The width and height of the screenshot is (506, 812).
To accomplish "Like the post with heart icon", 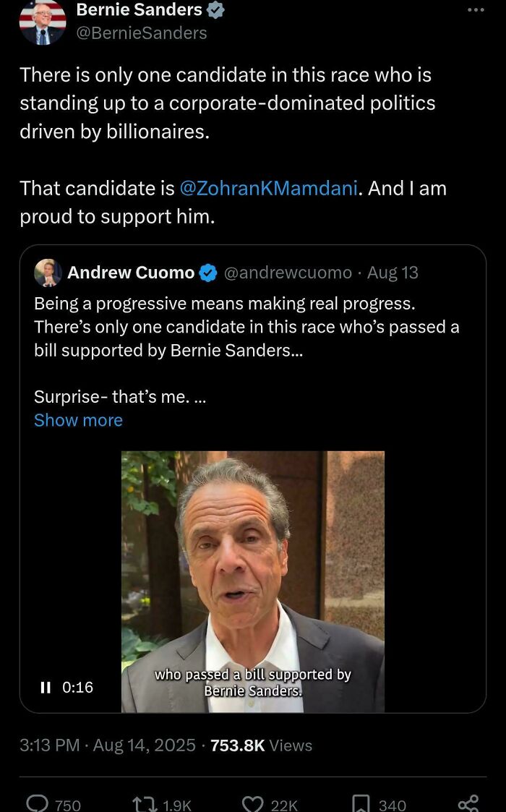I will (252, 803).
